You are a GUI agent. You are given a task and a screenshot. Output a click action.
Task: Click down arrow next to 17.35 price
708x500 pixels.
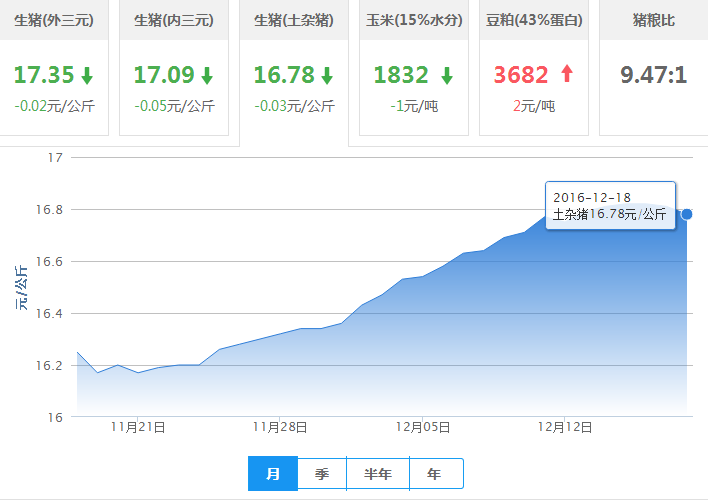click(87, 75)
